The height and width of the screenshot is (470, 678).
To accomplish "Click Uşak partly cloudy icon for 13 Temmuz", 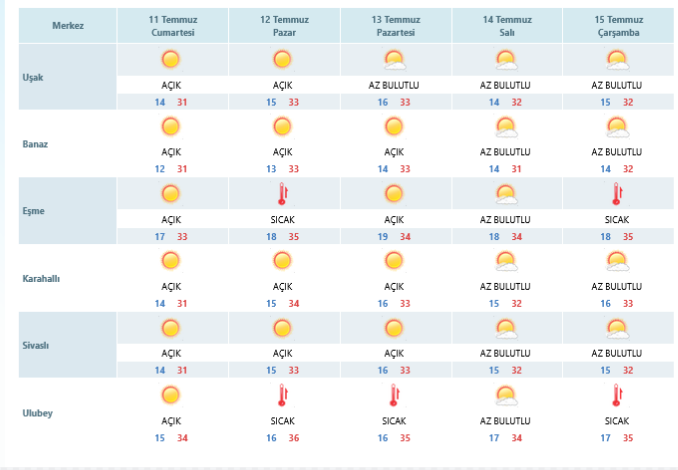I will (395, 61).
